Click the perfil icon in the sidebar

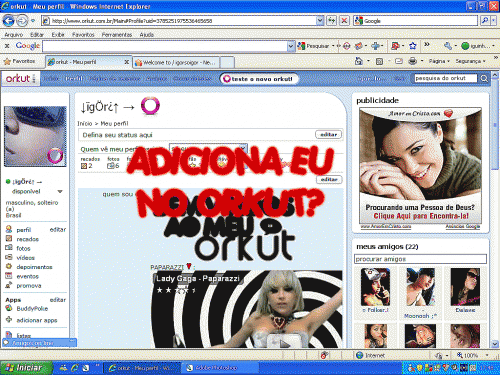(9, 229)
